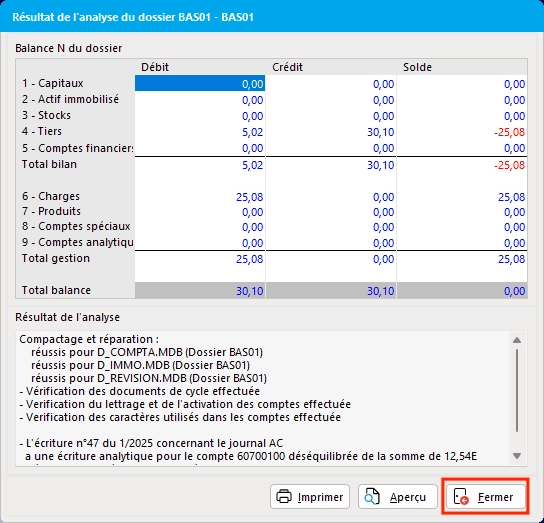544x523 pixels.
Task: Click the Imprimer button
Action: click(x=310, y=497)
